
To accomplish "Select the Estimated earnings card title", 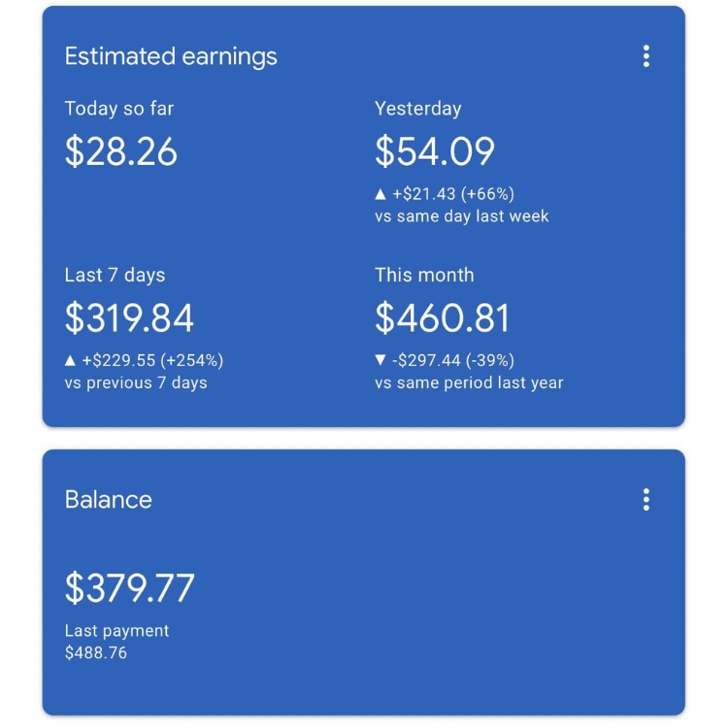I will (x=171, y=56).
